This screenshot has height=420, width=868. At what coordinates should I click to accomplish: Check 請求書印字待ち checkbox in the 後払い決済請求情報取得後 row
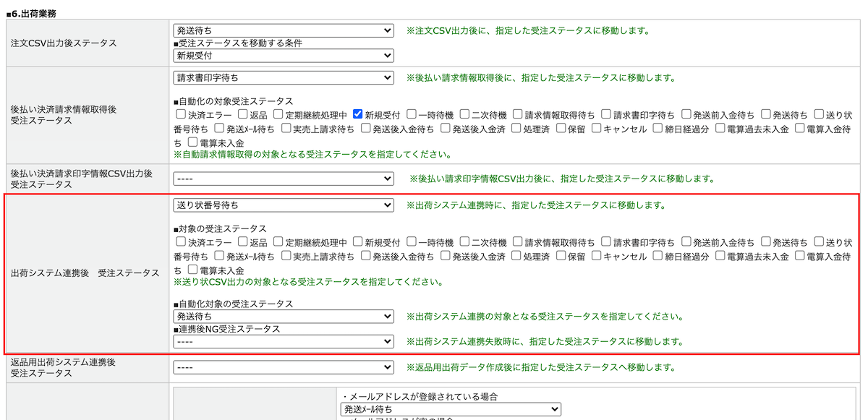tap(606, 114)
